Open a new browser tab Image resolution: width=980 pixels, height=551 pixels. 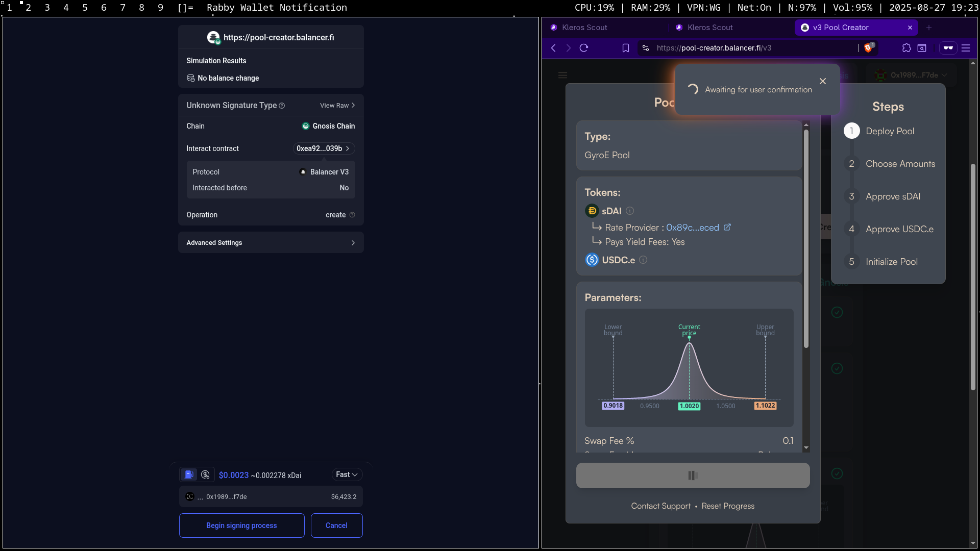[x=929, y=28]
